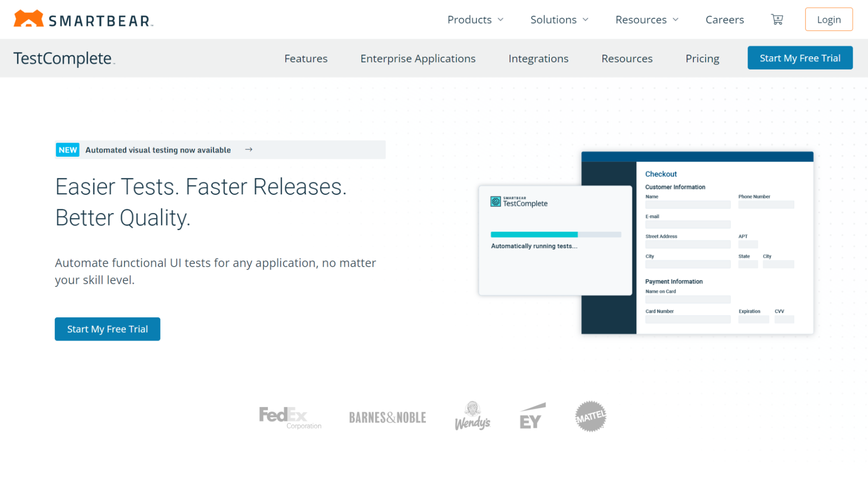
Task: Expand the Solutions dropdown menu
Action: tap(559, 20)
